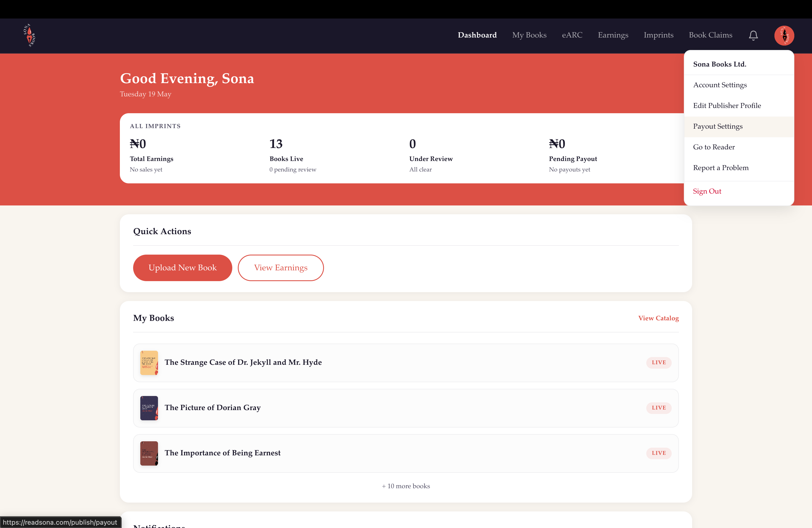Open the Importance of Being Earnest cover
Image resolution: width=812 pixels, height=528 pixels.
(x=149, y=453)
